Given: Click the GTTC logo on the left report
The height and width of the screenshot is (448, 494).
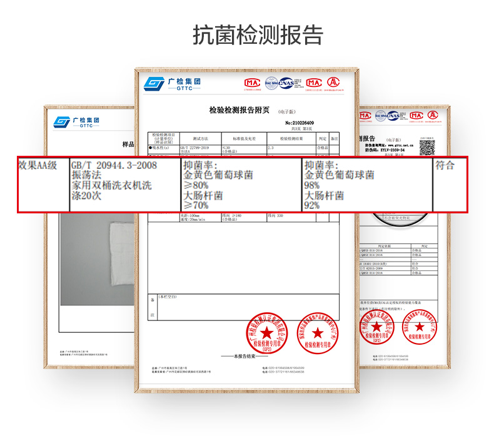Looking at the screenshot, I should 76,122.
